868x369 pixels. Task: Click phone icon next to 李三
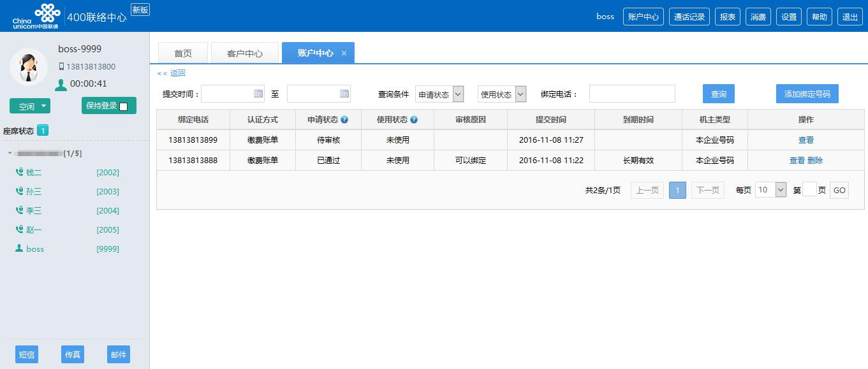pyautogui.click(x=19, y=210)
